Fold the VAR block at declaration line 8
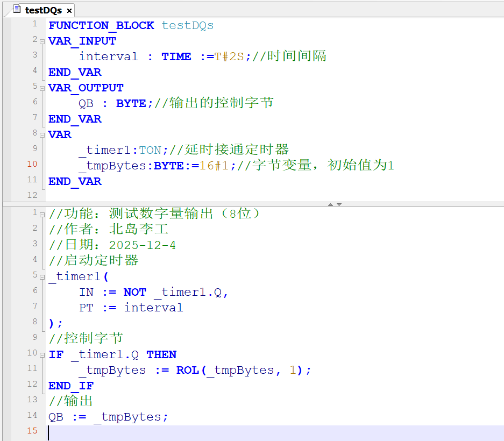The image size is (504, 441). pyautogui.click(x=42, y=134)
